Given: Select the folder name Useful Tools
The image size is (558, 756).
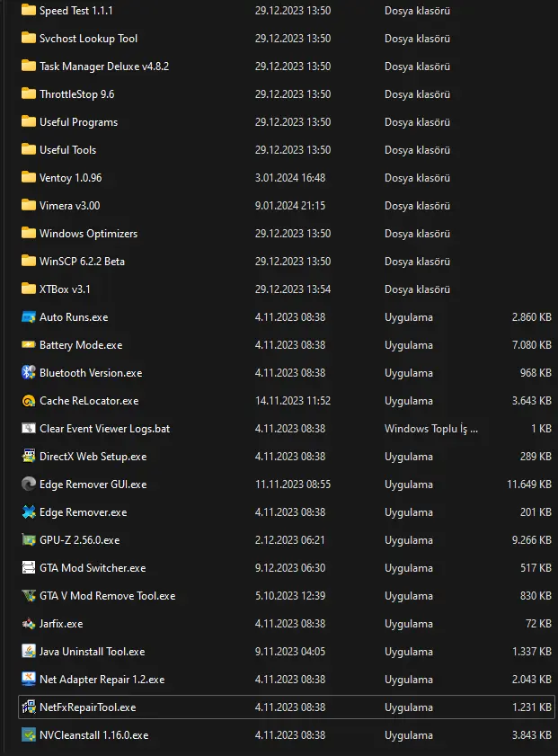Looking at the screenshot, I should [x=68, y=150].
